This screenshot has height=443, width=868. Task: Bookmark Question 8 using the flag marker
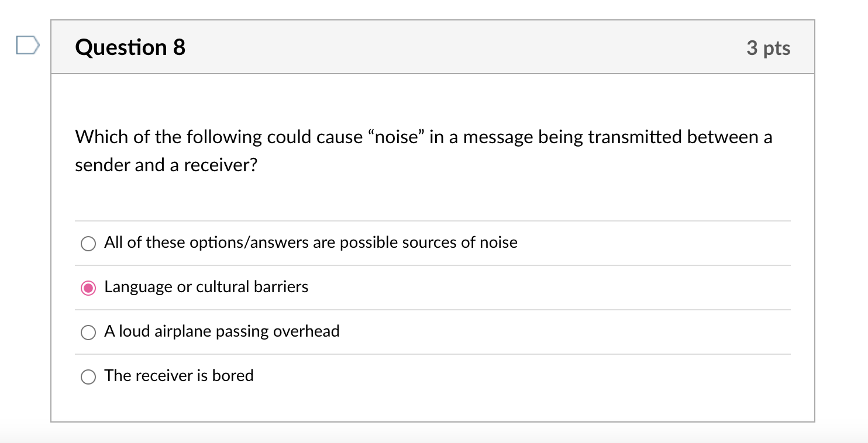pyautogui.click(x=26, y=45)
